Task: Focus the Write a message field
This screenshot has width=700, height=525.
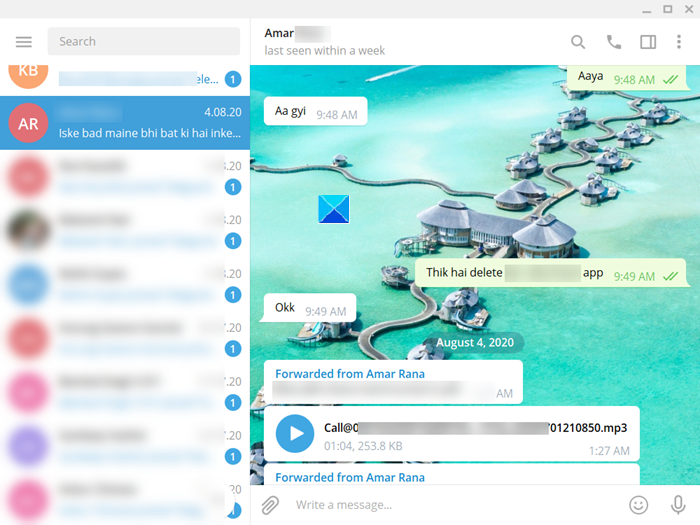Action: [x=455, y=505]
